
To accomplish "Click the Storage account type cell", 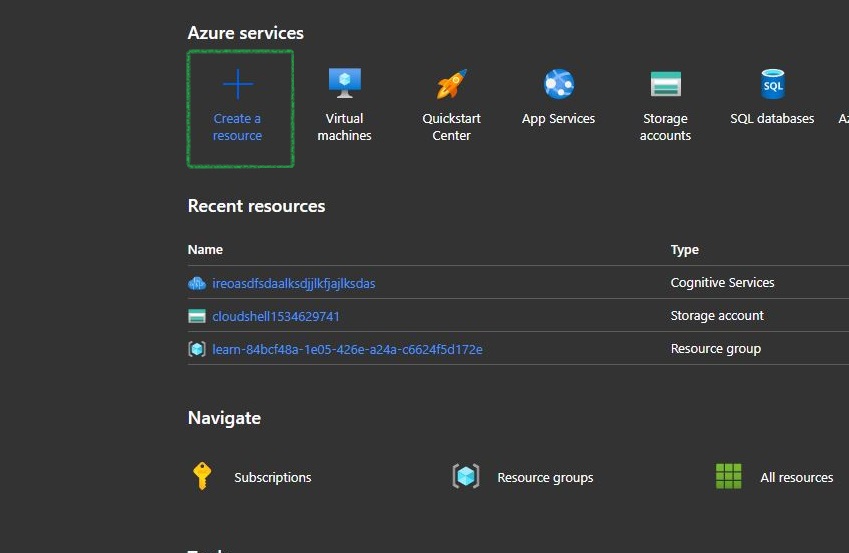I will [717, 316].
